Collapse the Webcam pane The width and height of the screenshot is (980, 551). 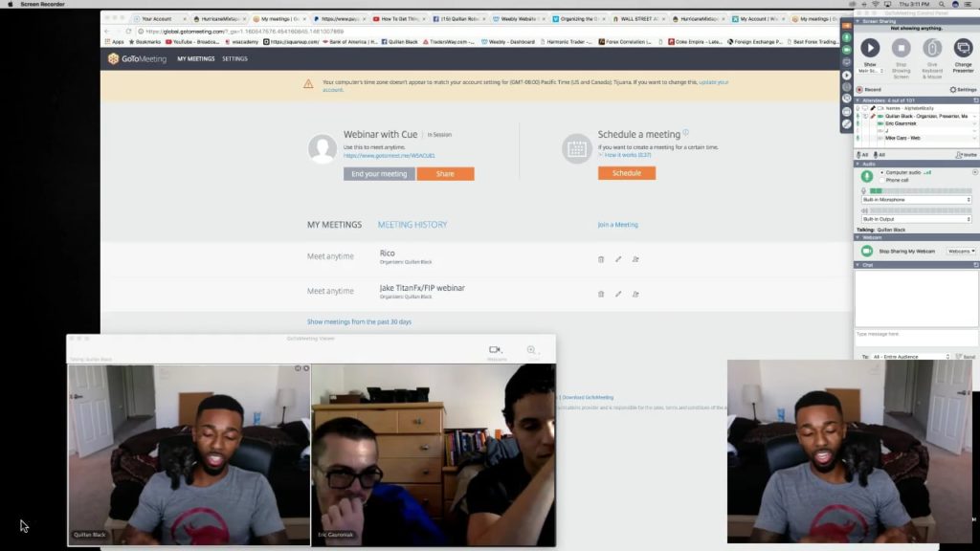pos(857,237)
